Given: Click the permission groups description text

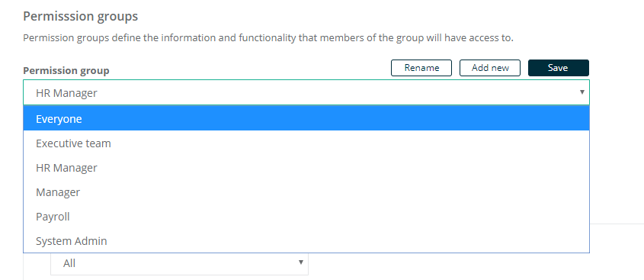Looking at the screenshot, I should tap(268, 38).
